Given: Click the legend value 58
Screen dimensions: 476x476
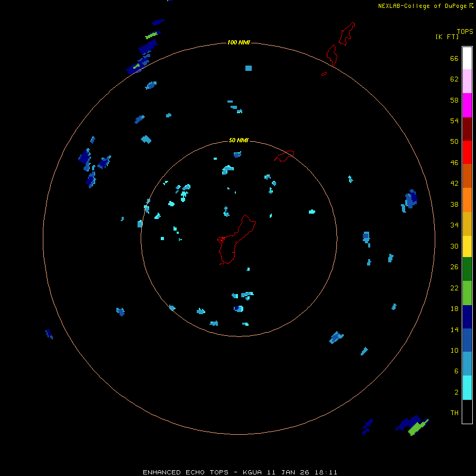Looking at the screenshot, I should click(x=454, y=100).
